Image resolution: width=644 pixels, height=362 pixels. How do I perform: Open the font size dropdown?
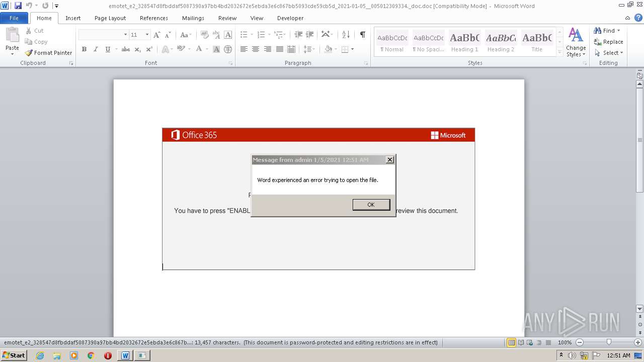tap(147, 35)
